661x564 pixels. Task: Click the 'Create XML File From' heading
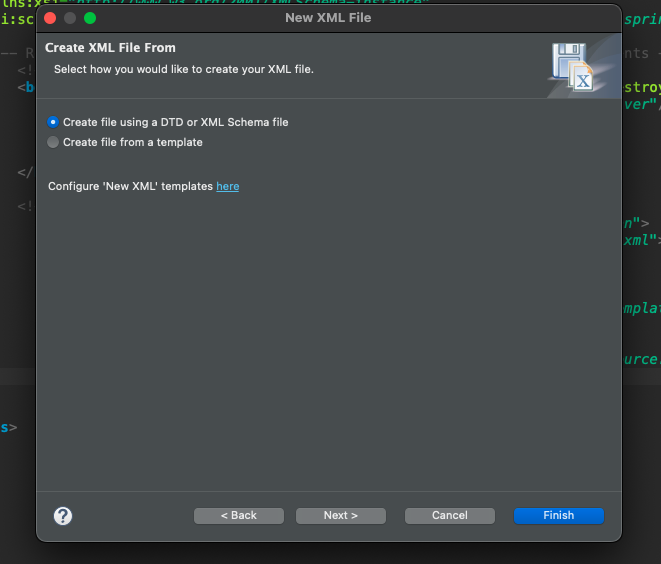[110, 48]
